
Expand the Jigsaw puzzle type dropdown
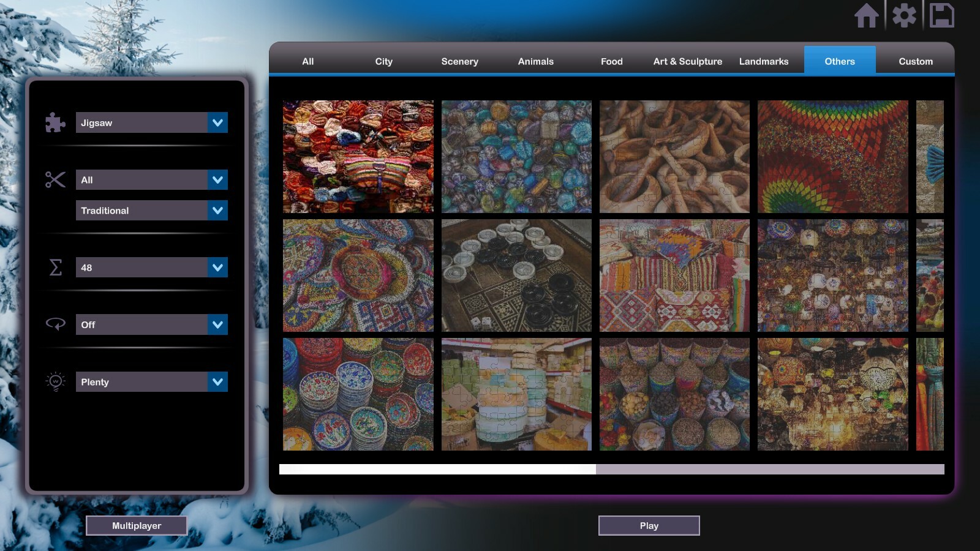(x=217, y=122)
